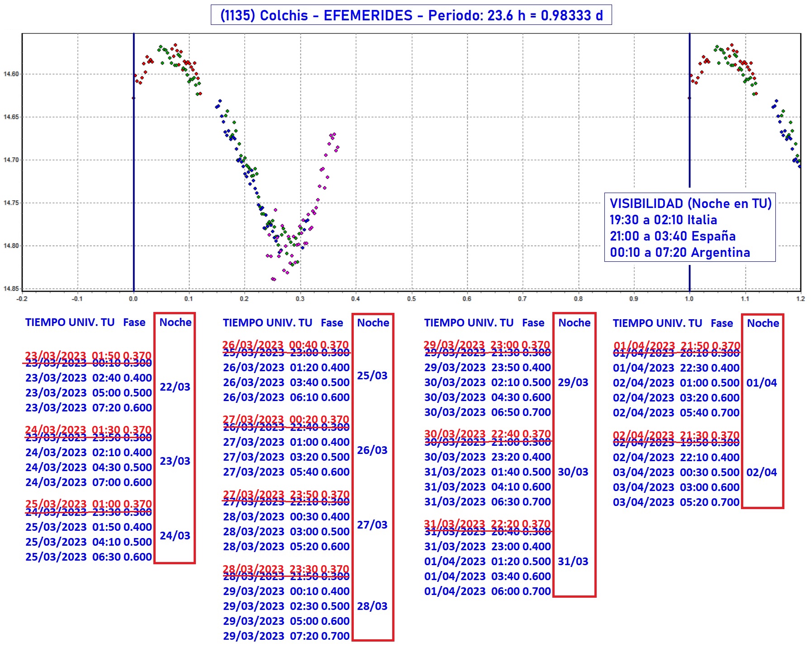Click row '25/03/2023 01:50 0.400'
812x647 pixels.
pos(89,527)
